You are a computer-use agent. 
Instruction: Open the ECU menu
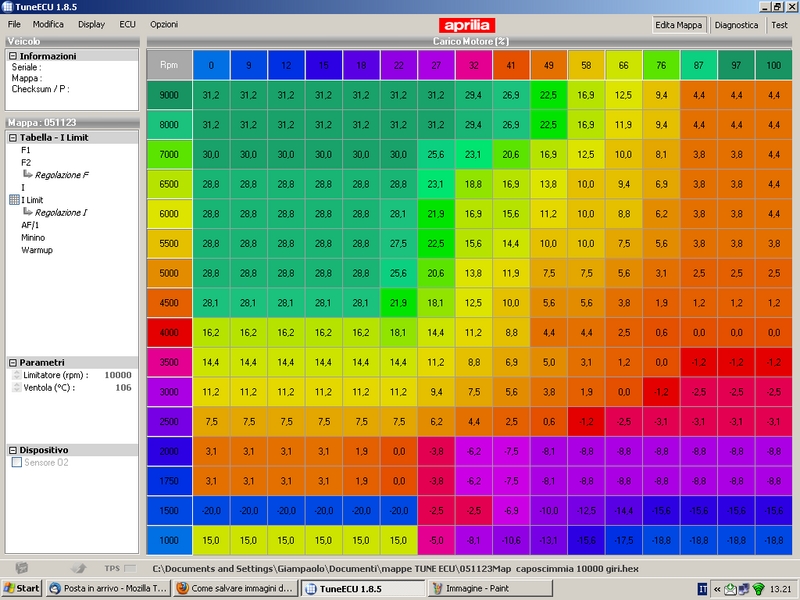point(128,24)
